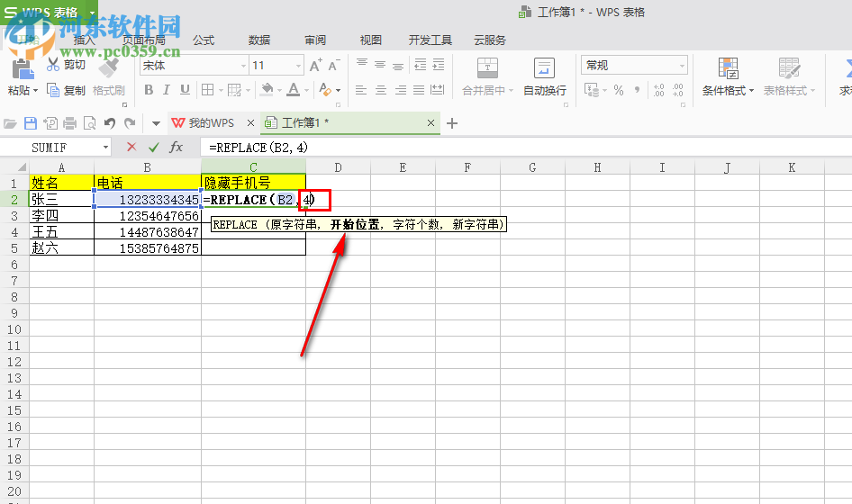Click the currency format icon
852x504 pixels.
592,90
